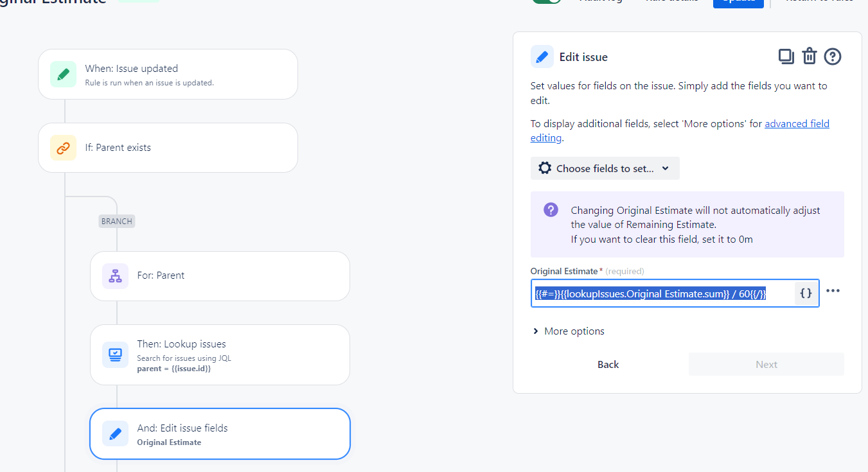The width and height of the screenshot is (868, 472).
Task: Click the Back button
Action: pos(608,364)
